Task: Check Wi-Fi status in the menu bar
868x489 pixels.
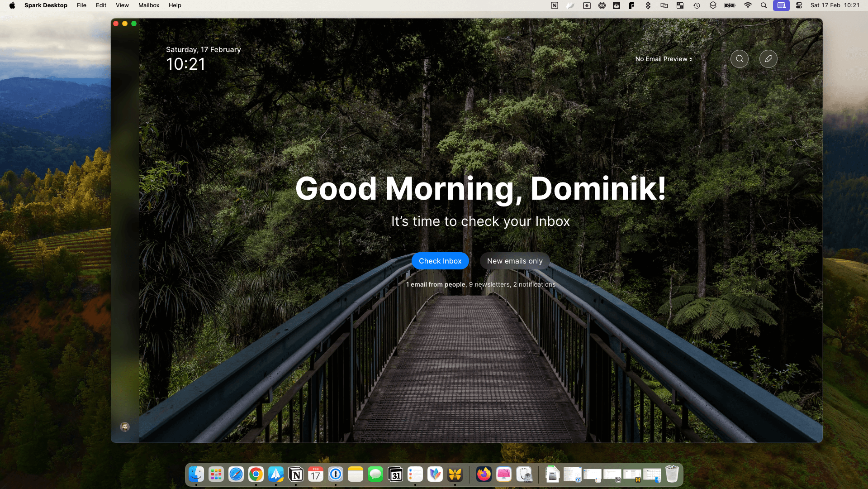Action: tap(748, 5)
